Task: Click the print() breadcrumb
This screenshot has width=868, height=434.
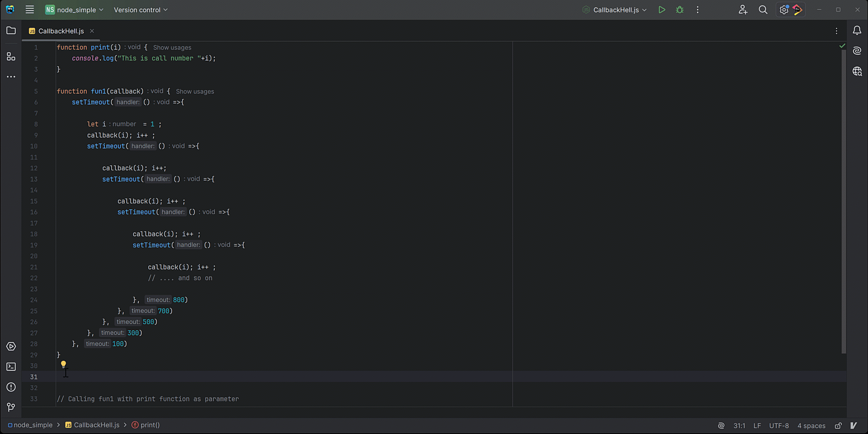Action: 145,425
